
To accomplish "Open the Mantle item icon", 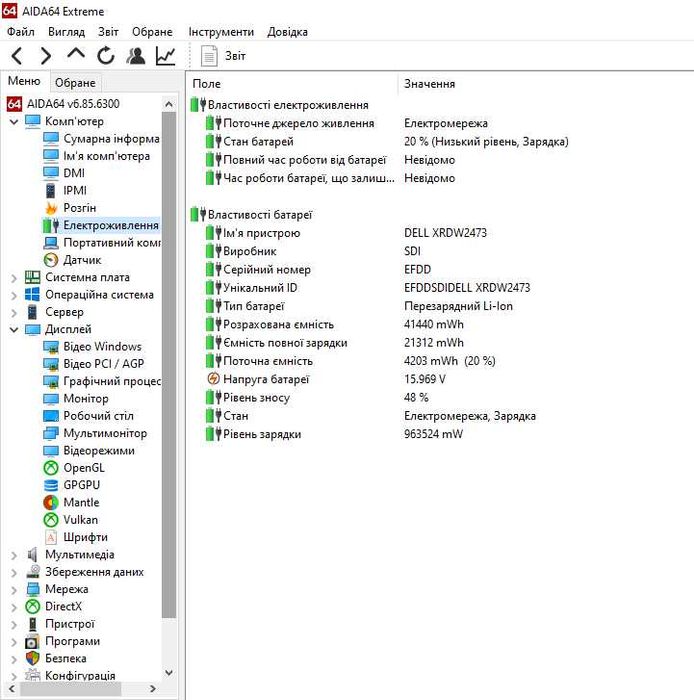I will click(51, 502).
